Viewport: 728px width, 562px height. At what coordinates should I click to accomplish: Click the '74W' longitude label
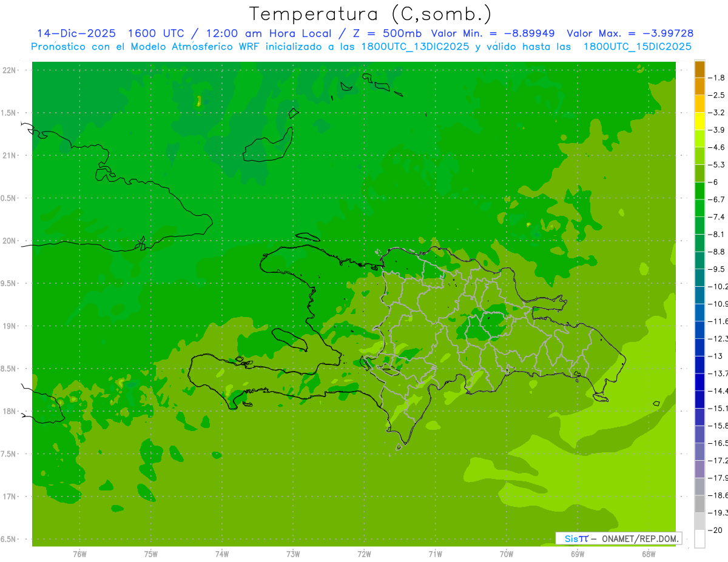tap(222, 554)
